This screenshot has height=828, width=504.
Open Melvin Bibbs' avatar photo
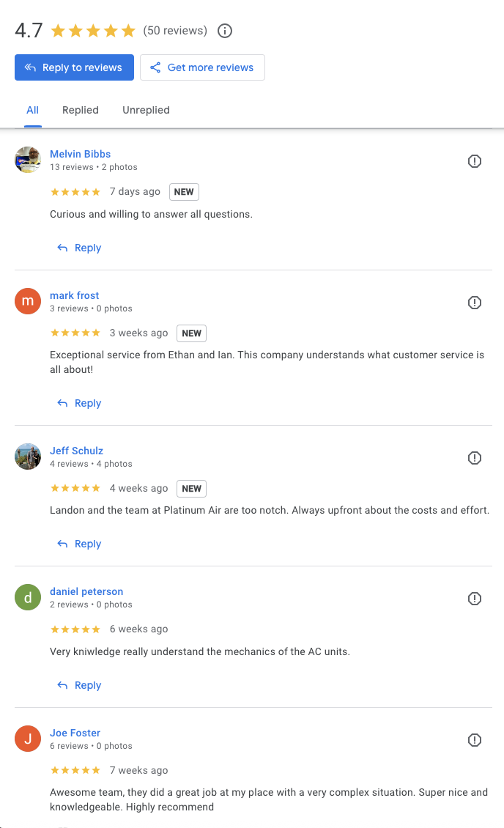coord(27,160)
